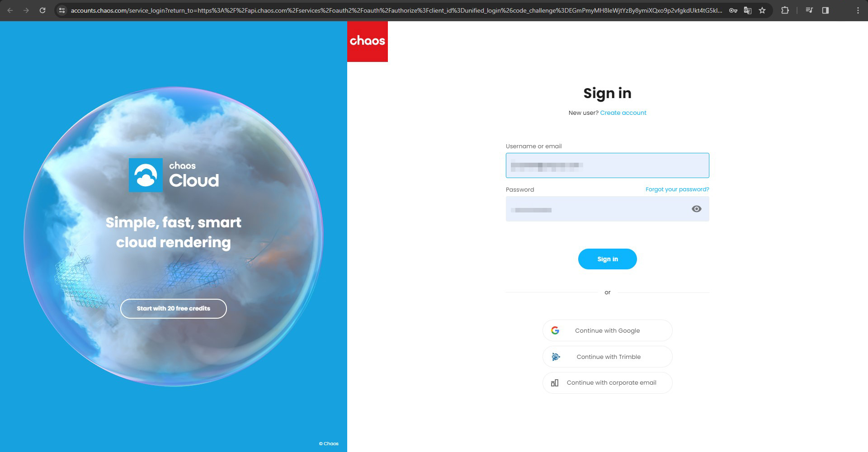
Task: Click the translate page icon
Action: pos(747,10)
